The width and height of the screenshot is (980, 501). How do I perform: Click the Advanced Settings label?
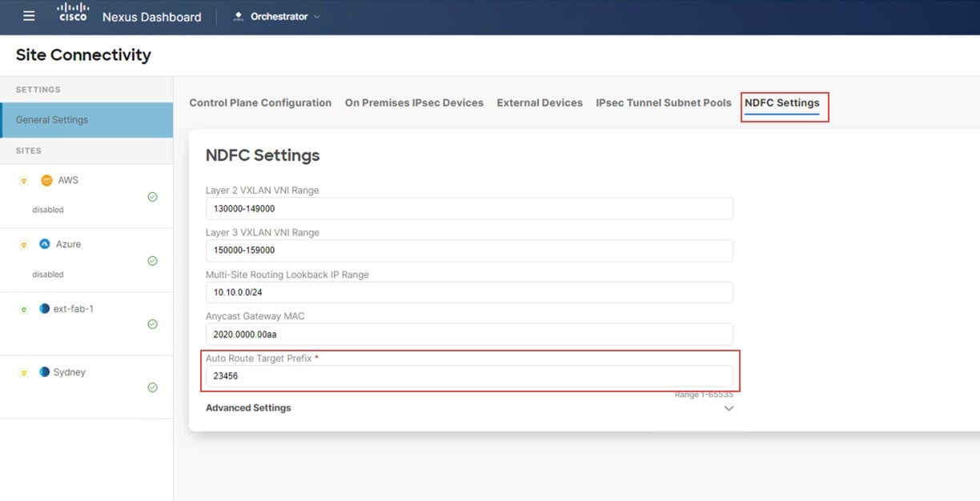coord(248,408)
